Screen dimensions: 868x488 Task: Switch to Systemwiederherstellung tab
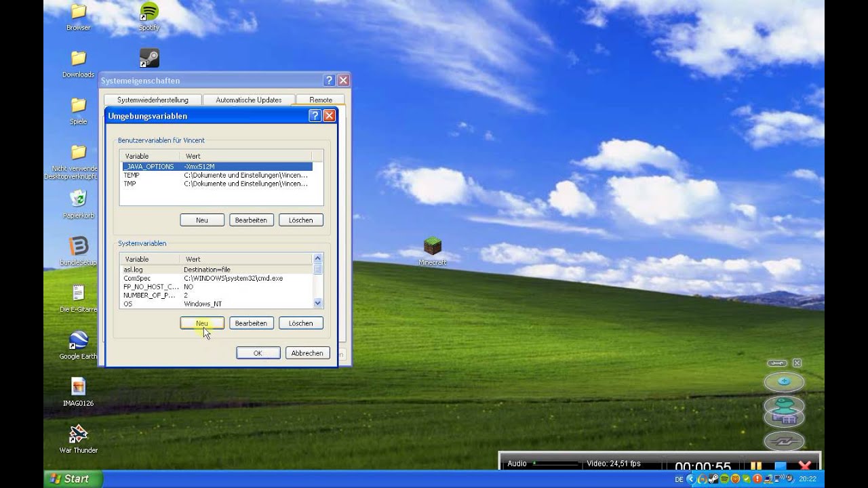point(153,100)
